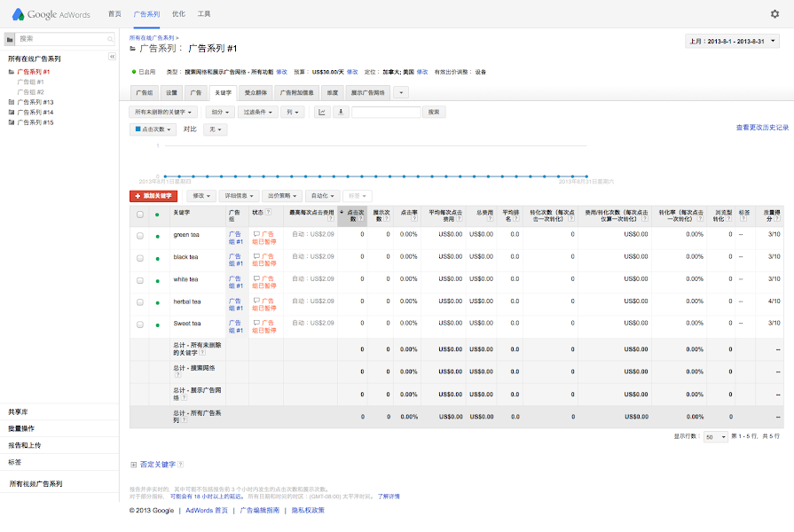
Task: Select the Sweet tea keyword checkbox
Action: [x=140, y=325]
